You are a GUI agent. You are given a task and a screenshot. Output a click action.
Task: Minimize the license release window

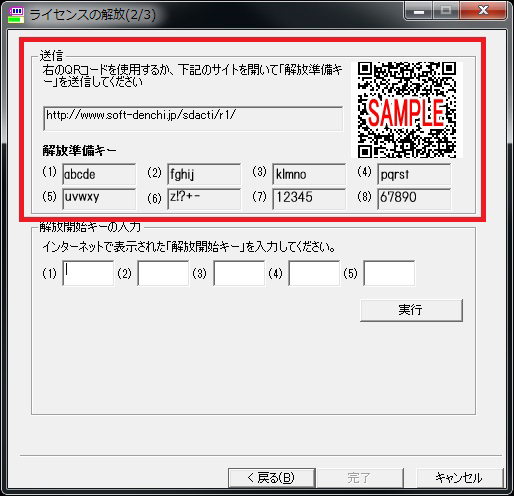pyautogui.click(x=419, y=11)
